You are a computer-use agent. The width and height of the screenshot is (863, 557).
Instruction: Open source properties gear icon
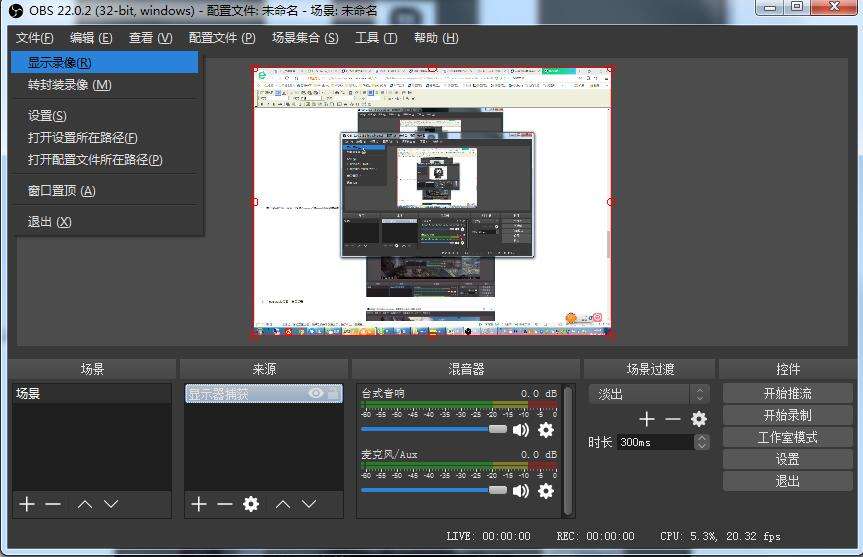click(x=251, y=504)
